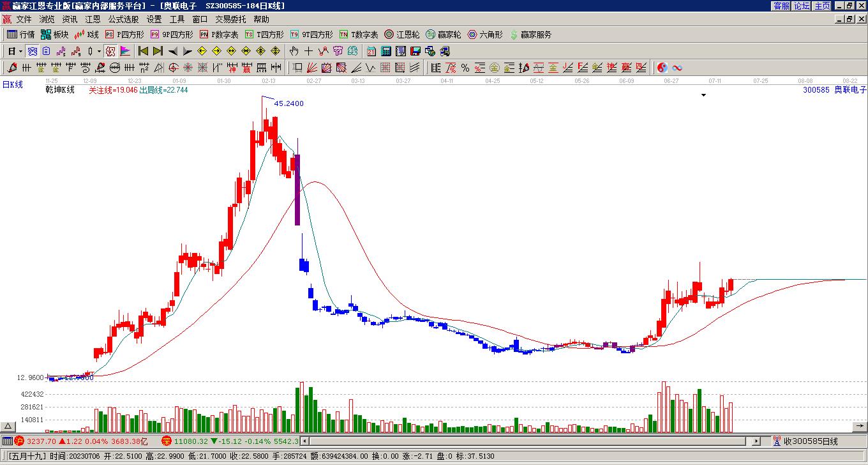Select the red zigzag line tool
Image resolution: width=868 pixels, height=465 pixels.
pos(324,51)
